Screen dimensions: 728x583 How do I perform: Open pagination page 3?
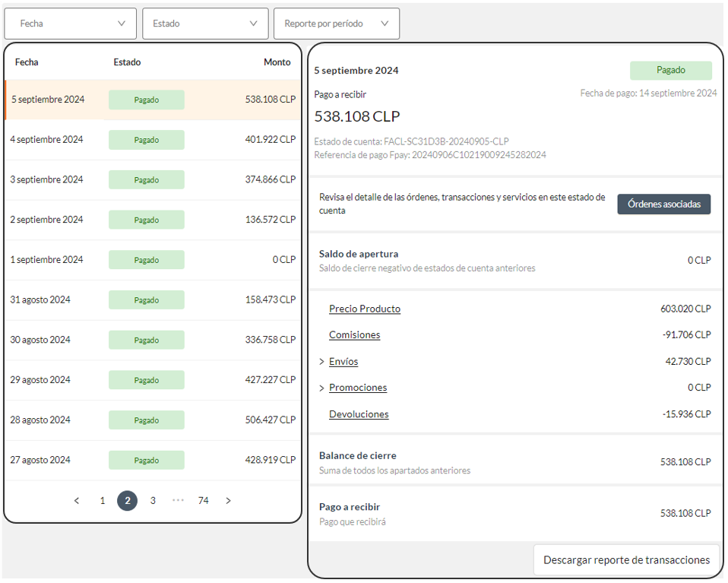(x=153, y=501)
